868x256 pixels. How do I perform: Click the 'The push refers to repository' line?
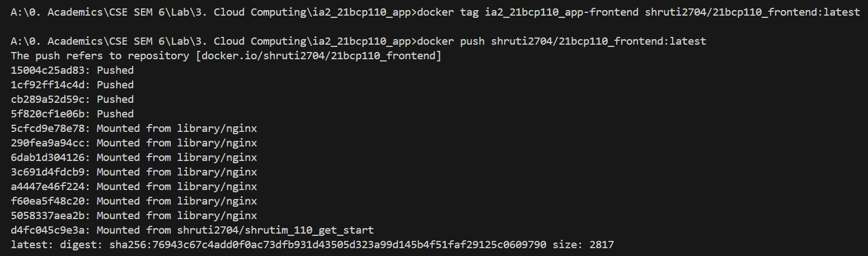pyautogui.click(x=100, y=56)
